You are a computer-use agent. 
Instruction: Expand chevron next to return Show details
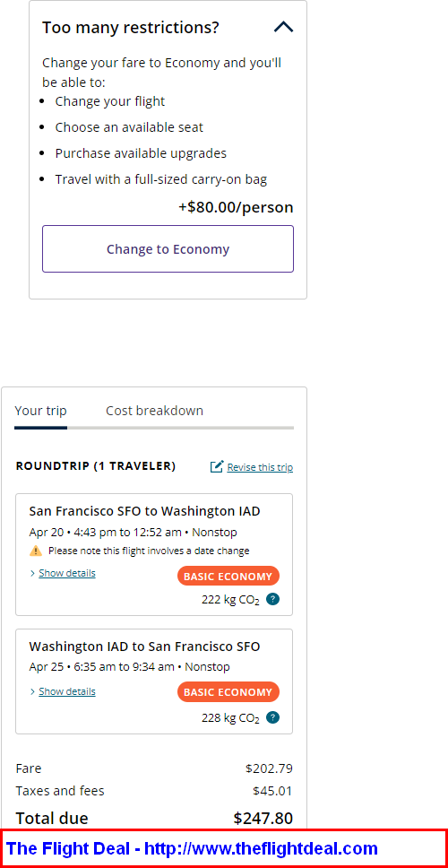pyautogui.click(x=32, y=691)
